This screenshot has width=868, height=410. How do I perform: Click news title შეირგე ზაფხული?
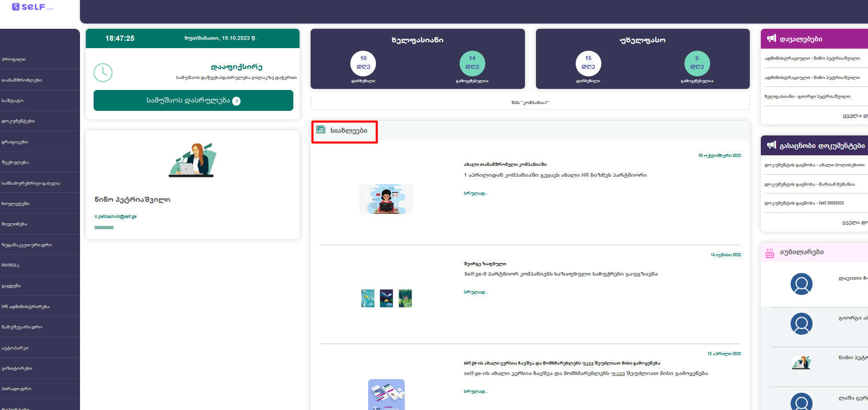pyautogui.click(x=485, y=264)
